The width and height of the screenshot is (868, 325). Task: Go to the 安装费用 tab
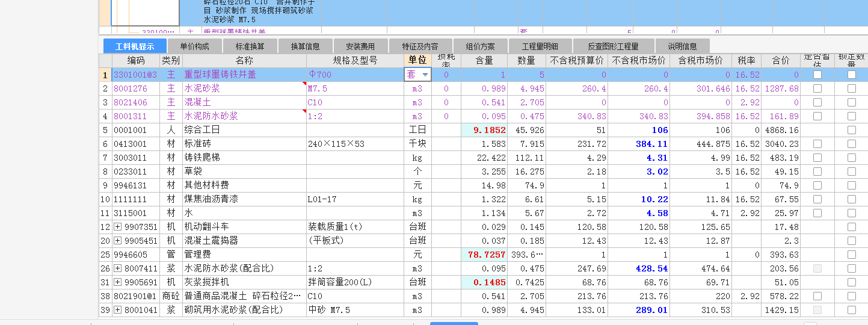tap(360, 46)
